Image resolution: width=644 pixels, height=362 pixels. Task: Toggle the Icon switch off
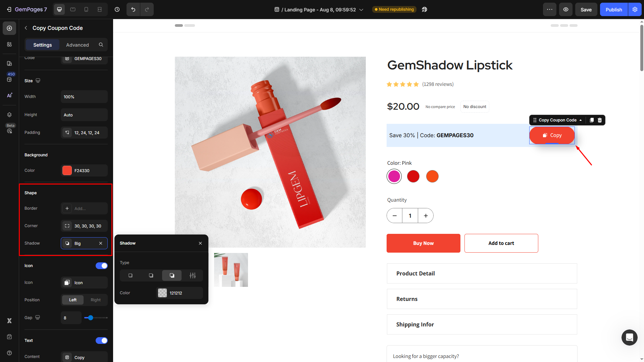101,266
